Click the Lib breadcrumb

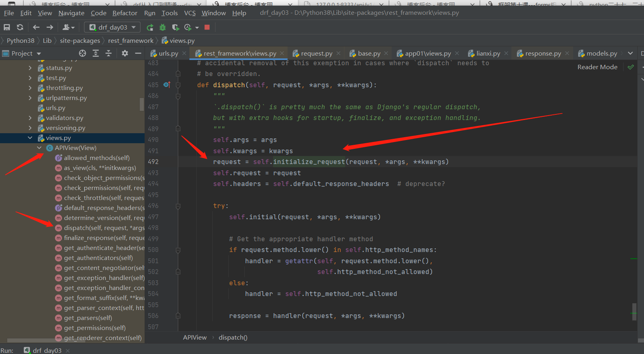click(47, 40)
